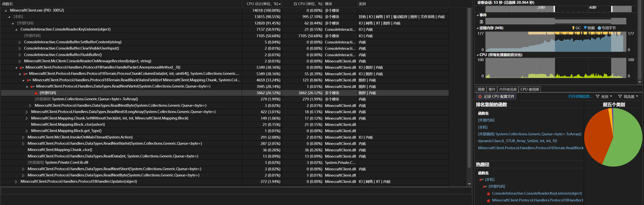Click the red record circle icon for CPU profile
Viewport: 644px width, 205px height.
(480, 97)
